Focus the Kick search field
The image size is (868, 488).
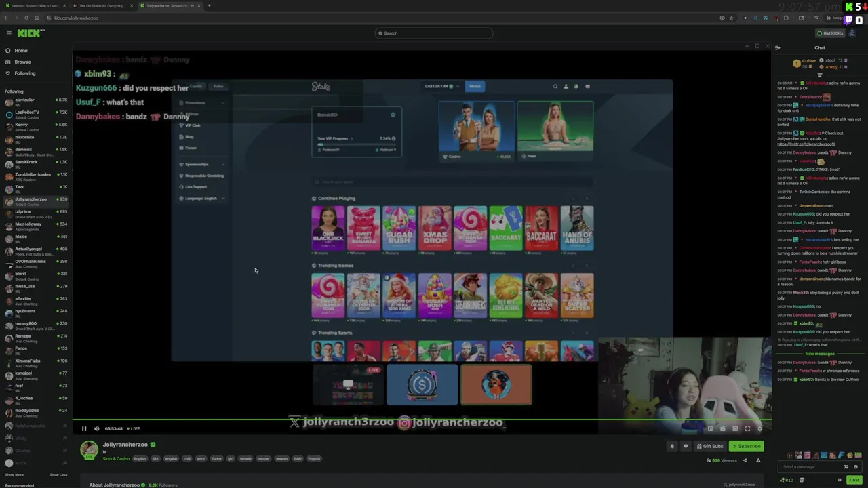(434, 33)
